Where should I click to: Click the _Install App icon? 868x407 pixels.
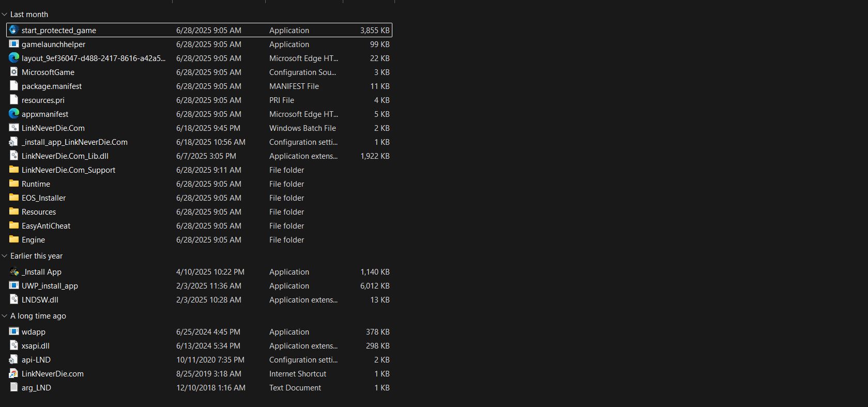(14, 272)
